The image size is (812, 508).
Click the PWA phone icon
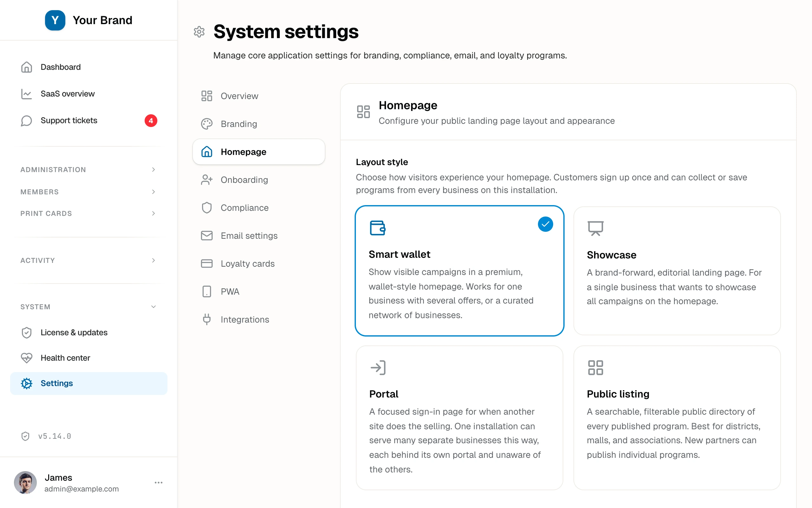click(207, 291)
